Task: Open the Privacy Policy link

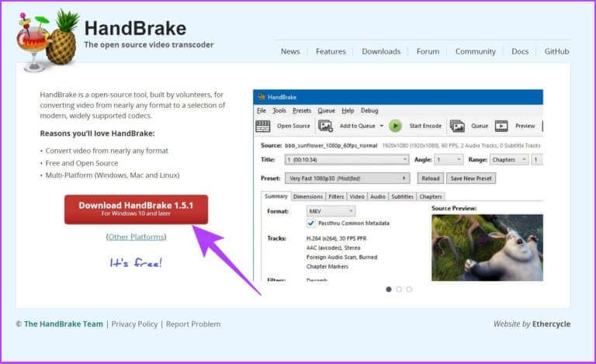Action: (134, 324)
